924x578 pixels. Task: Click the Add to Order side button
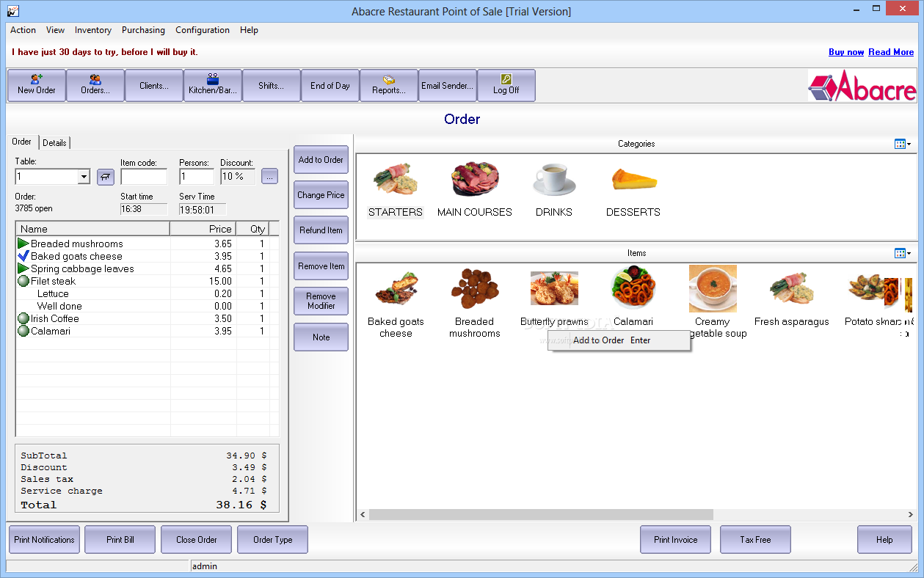click(321, 160)
